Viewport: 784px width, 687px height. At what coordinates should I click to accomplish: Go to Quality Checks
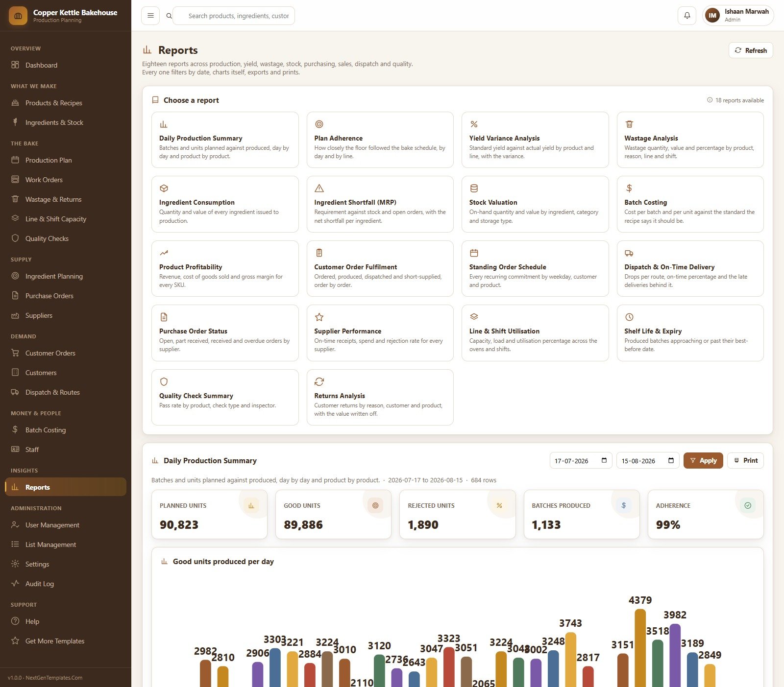click(x=66, y=238)
